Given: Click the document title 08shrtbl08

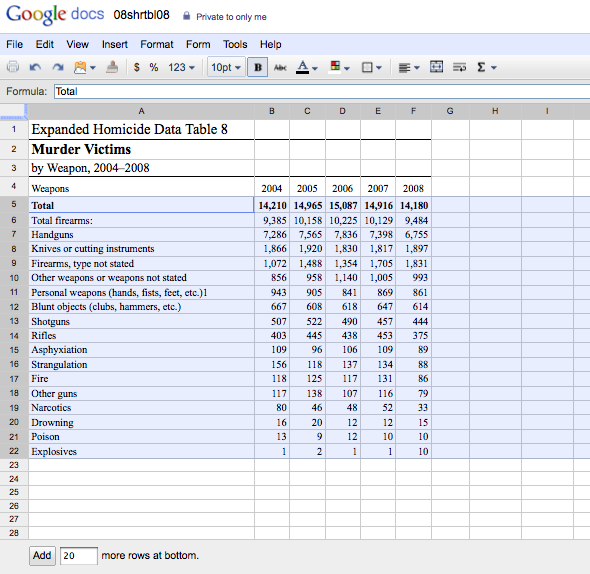Looking at the screenshot, I should tap(141, 15).
